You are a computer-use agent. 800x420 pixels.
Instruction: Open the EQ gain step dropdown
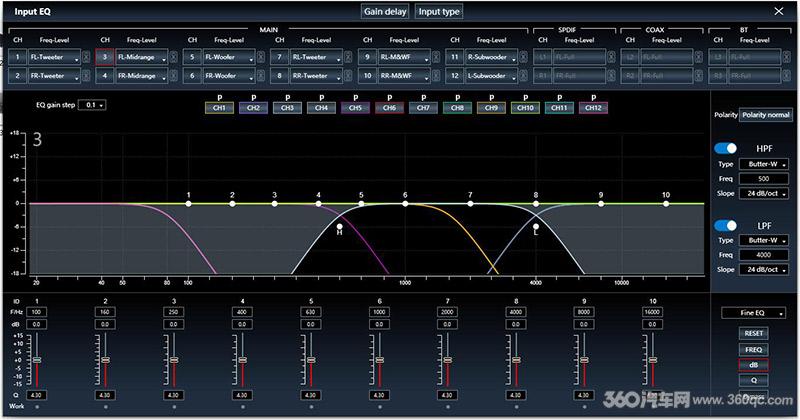pyautogui.click(x=92, y=105)
